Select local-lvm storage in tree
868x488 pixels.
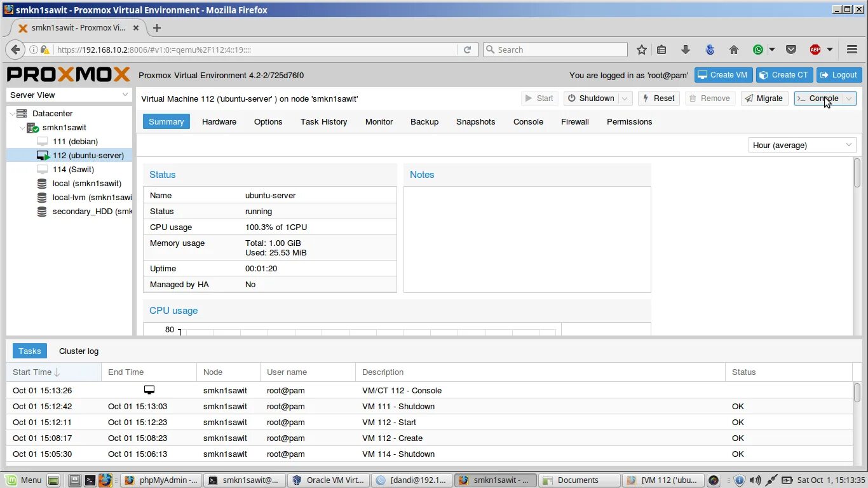92,198
